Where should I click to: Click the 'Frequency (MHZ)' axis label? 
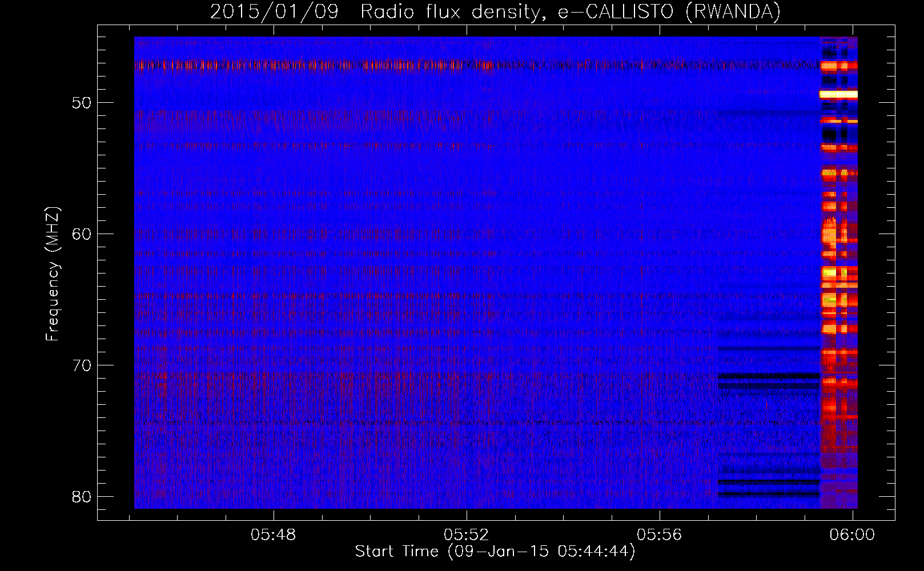pyautogui.click(x=53, y=274)
